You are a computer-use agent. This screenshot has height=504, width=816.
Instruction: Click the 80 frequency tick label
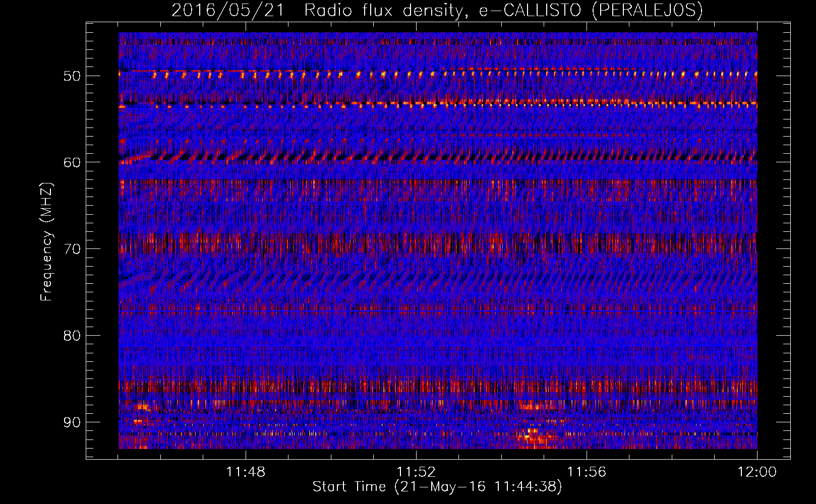point(72,336)
